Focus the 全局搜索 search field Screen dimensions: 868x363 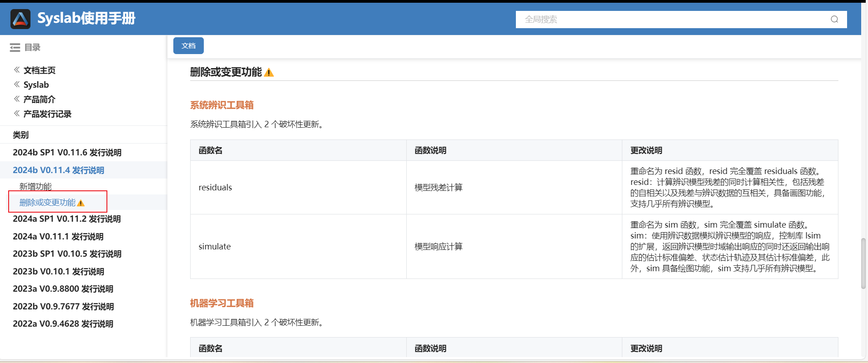tap(681, 19)
